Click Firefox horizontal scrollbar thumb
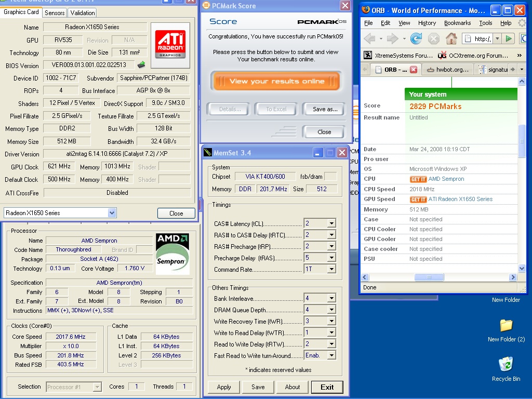Image resolution: width=532 pixels, height=399 pixels. pos(429,277)
